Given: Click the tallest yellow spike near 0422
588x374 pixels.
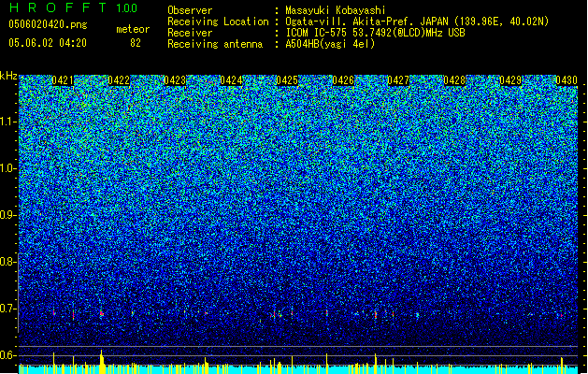Looking at the screenshot, I should (101, 362).
